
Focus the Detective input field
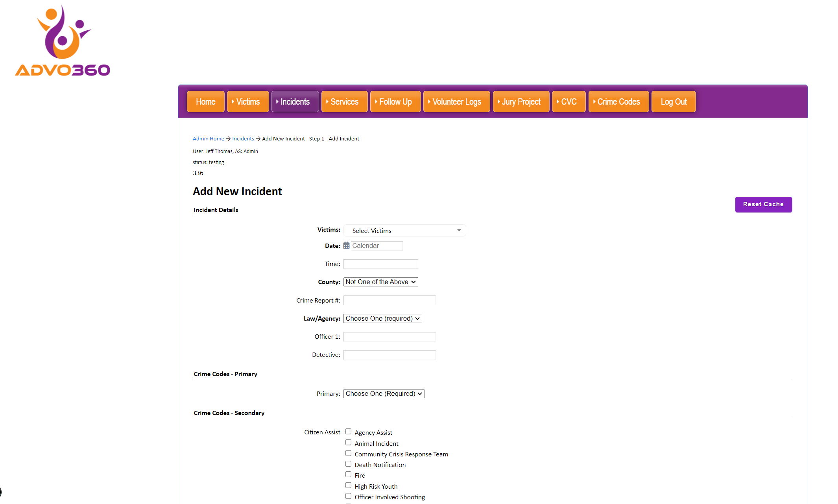pos(389,355)
